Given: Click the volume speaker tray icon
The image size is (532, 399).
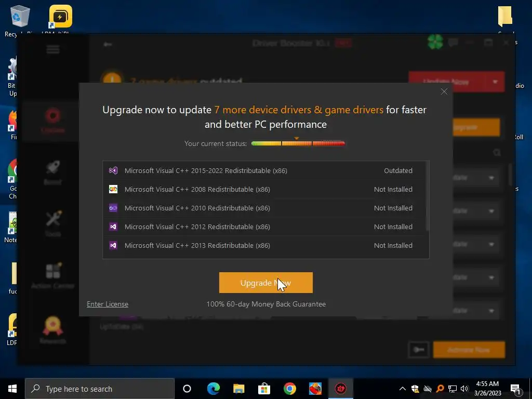Looking at the screenshot, I should pos(464,389).
